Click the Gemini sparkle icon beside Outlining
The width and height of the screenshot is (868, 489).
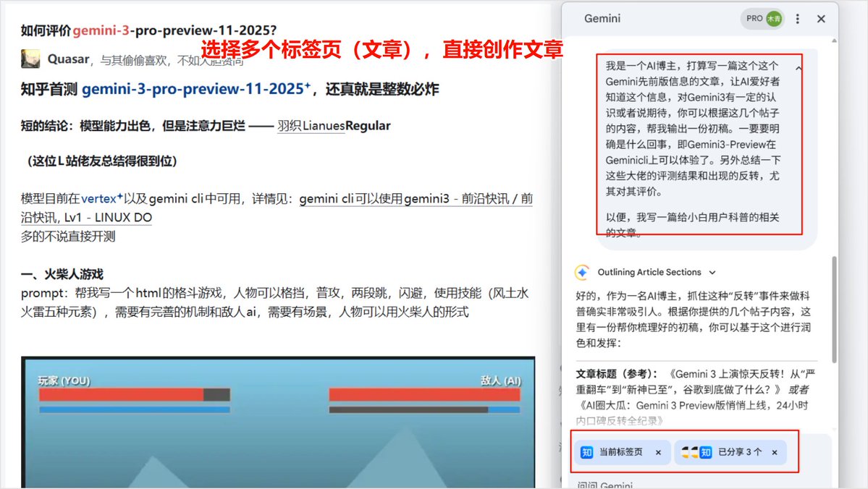tap(582, 272)
